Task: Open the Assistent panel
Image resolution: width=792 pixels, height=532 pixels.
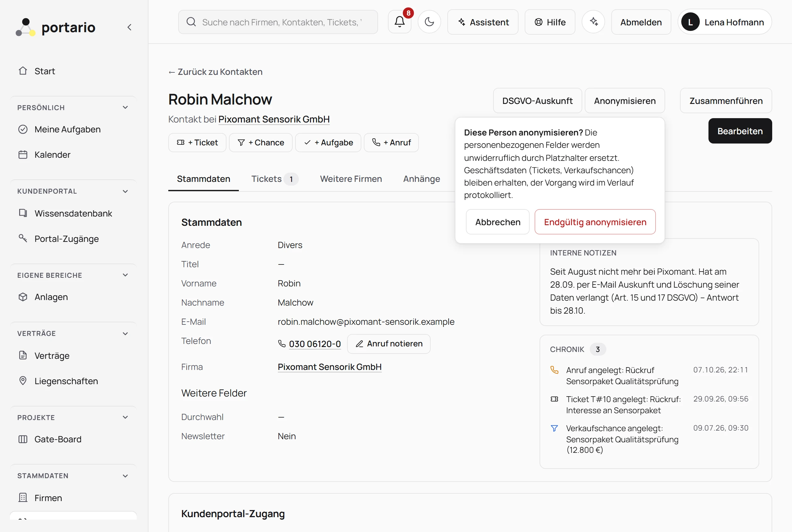Action: [x=483, y=22]
